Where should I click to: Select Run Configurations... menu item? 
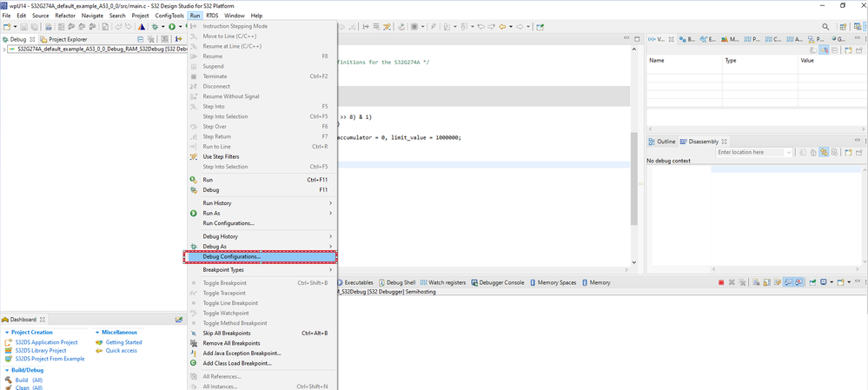[260, 223]
